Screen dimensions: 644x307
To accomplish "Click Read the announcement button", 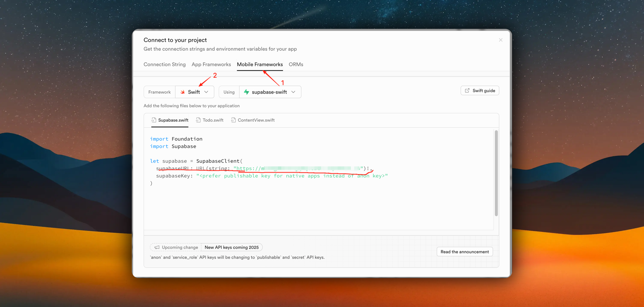I will pyautogui.click(x=465, y=252).
